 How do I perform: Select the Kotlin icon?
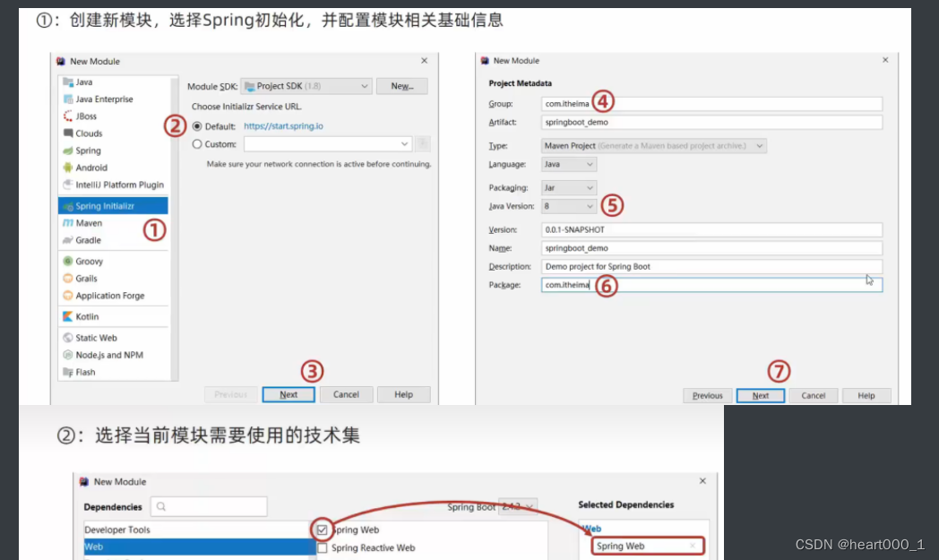68,316
